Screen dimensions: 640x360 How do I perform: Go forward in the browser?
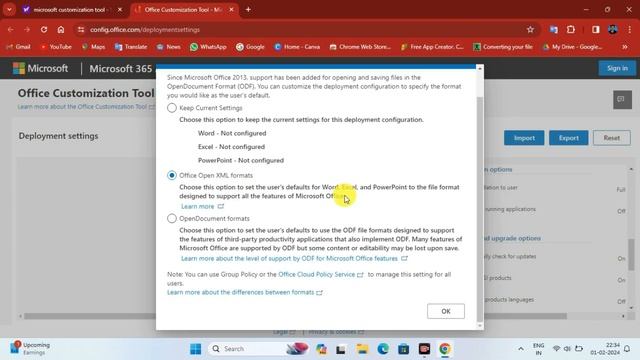click(27, 29)
